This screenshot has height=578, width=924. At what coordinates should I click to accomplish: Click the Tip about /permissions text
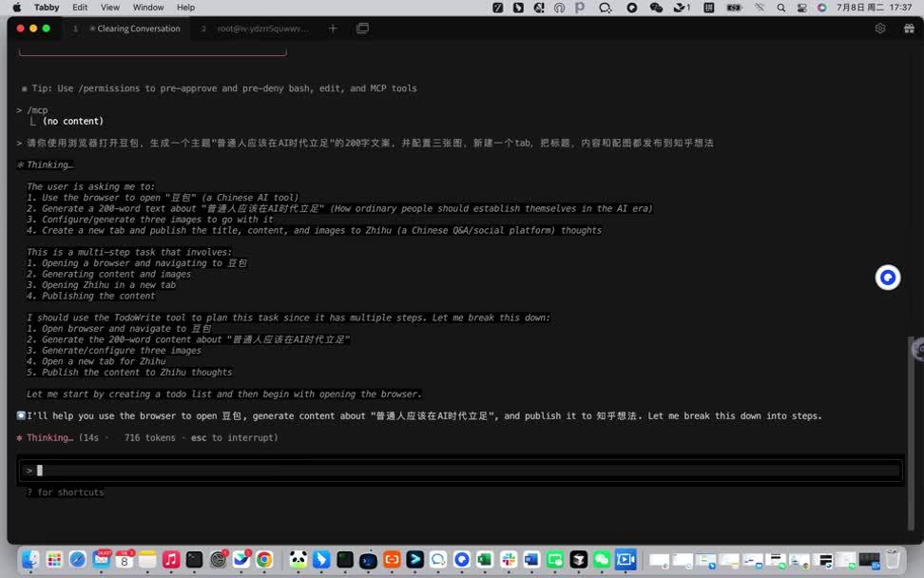pos(224,88)
